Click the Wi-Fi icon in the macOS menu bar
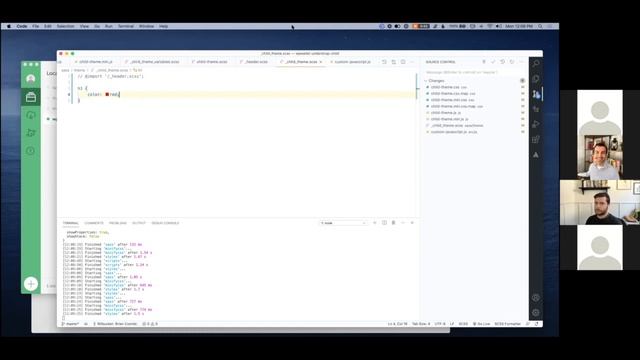640x360 pixels. tap(489, 26)
